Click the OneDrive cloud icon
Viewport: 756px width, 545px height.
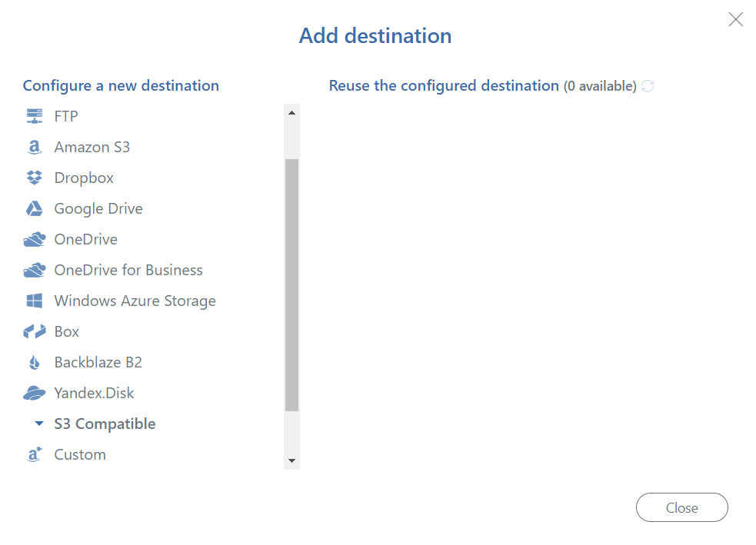click(34, 240)
